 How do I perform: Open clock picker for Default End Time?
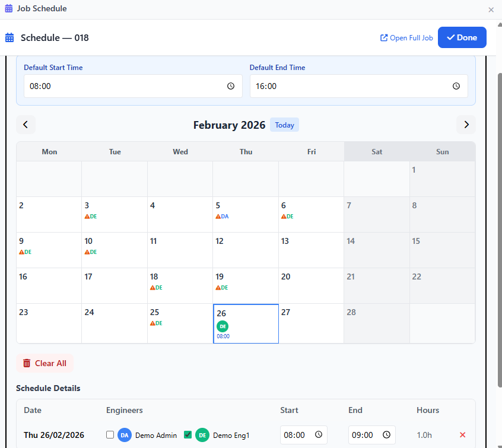pyautogui.click(x=456, y=86)
